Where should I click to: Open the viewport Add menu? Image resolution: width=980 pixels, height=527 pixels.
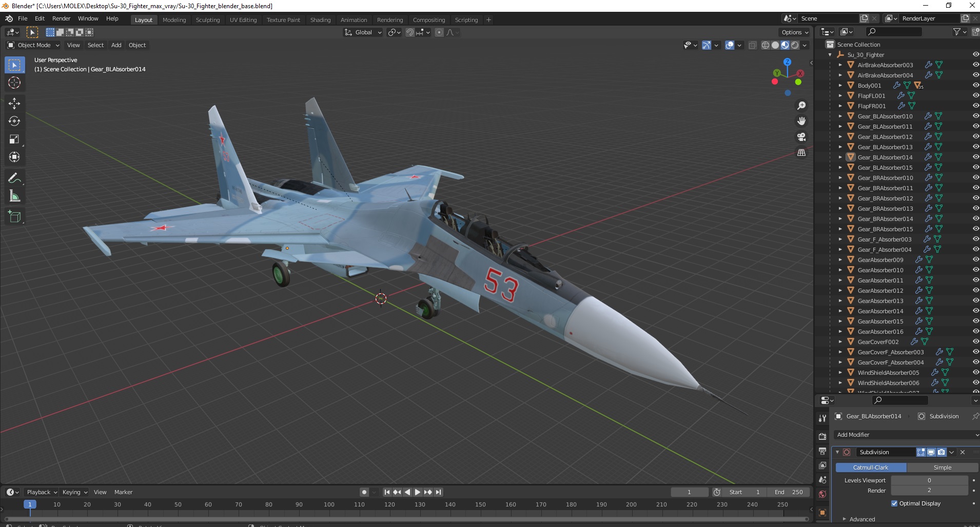(x=116, y=45)
